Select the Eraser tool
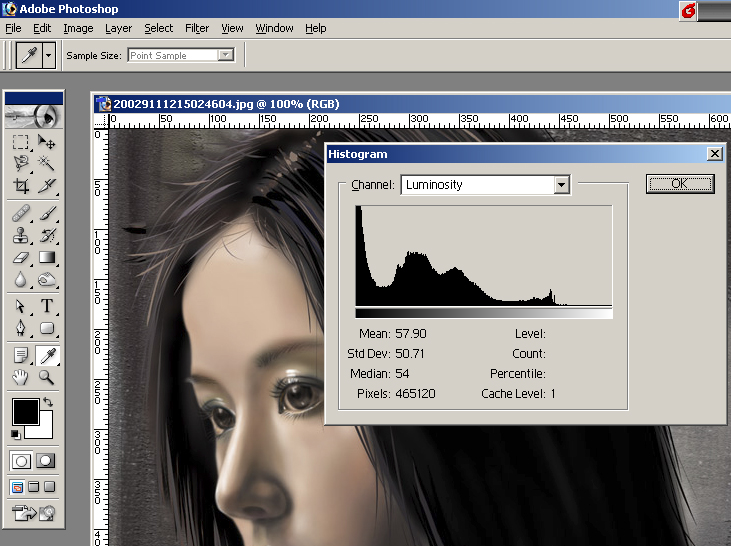 21,258
